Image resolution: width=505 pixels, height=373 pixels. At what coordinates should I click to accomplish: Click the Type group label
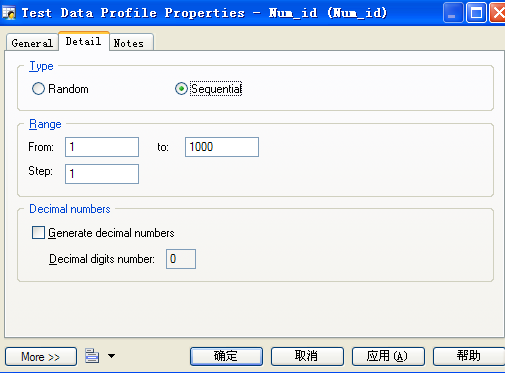pos(41,66)
